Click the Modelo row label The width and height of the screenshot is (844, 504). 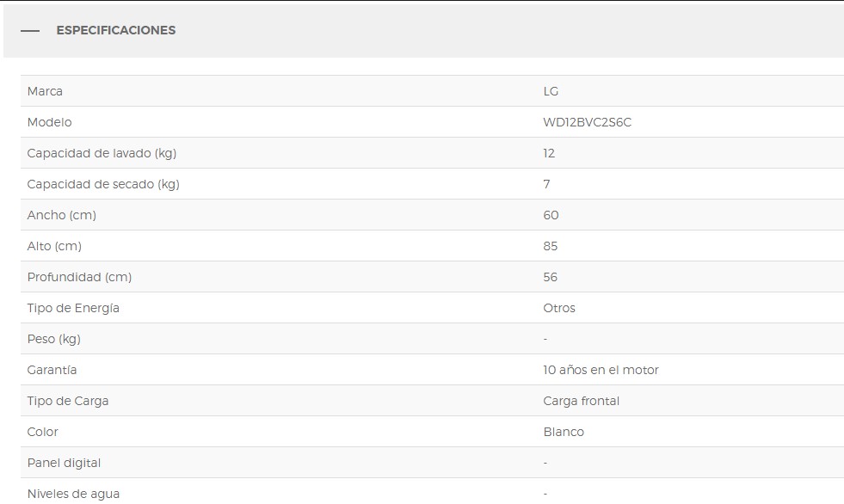point(49,122)
